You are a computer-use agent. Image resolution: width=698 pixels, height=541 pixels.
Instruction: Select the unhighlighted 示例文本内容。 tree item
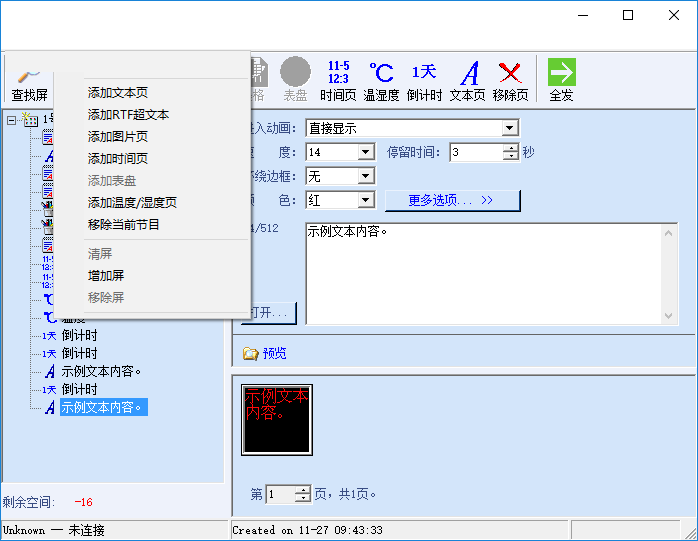coord(101,371)
